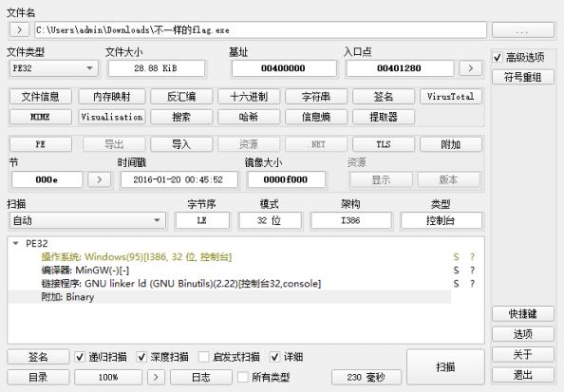Click the ? link on the GNU linker row
Screen dimensions: 564x392
point(472,284)
